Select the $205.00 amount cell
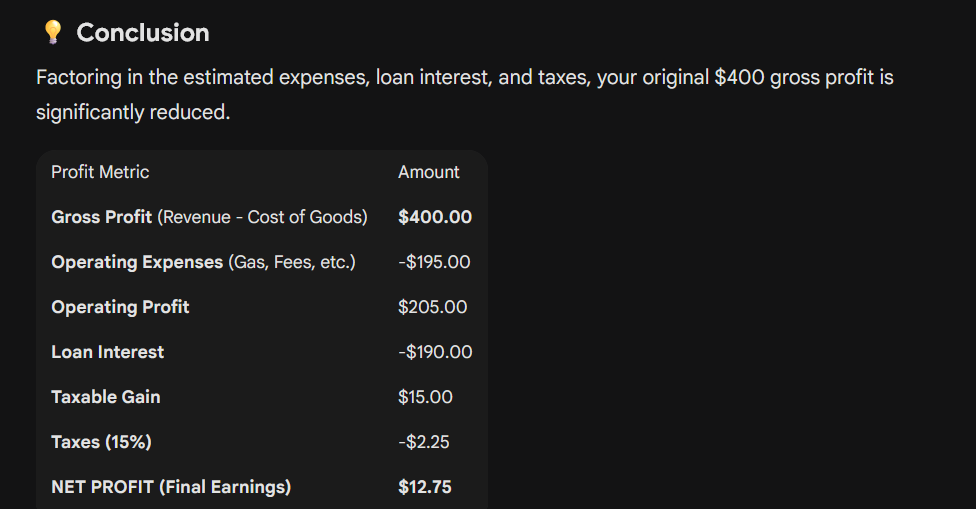 pyautogui.click(x=432, y=307)
